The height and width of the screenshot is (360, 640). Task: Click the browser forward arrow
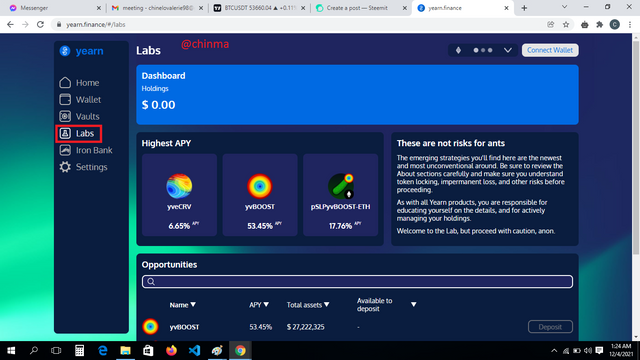coord(25,24)
